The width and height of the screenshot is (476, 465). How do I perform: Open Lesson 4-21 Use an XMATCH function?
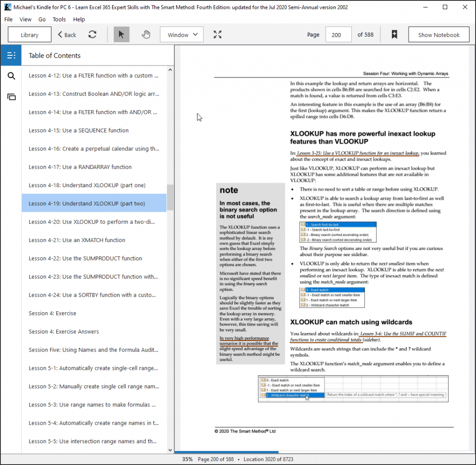pyautogui.click(x=94, y=240)
